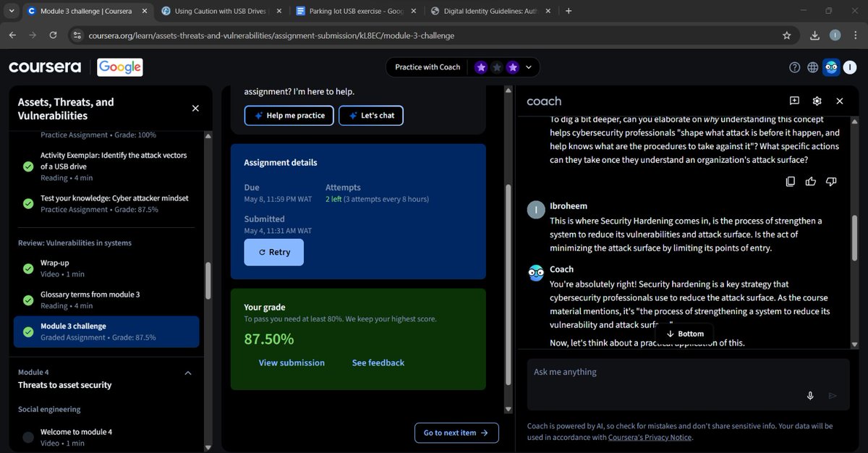Viewport: 868px width, 453px height.
Task: Open the Chrome profile avatar
Action: 835,35
